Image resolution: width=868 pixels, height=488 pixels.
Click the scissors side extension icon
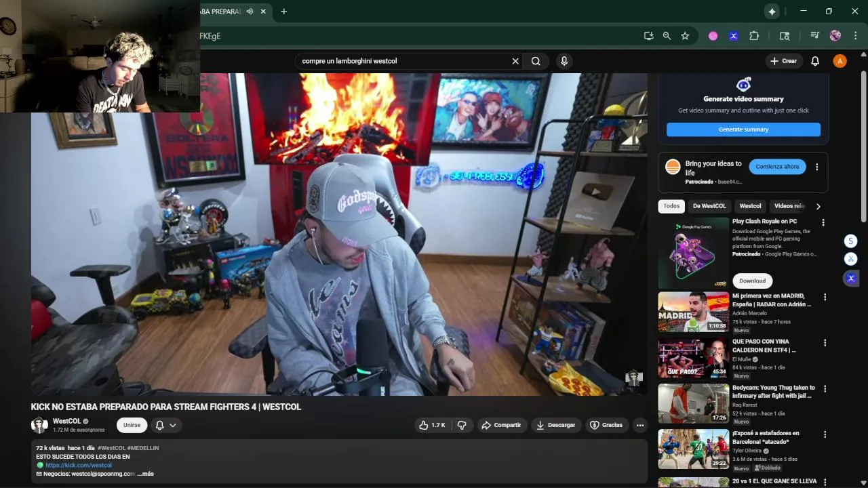(x=851, y=259)
